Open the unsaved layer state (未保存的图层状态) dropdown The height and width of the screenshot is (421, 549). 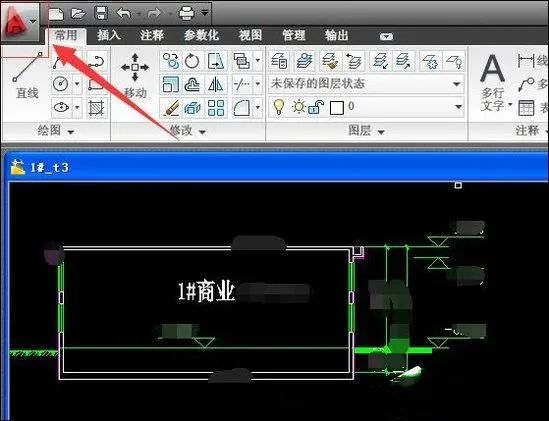pos(366,84)
